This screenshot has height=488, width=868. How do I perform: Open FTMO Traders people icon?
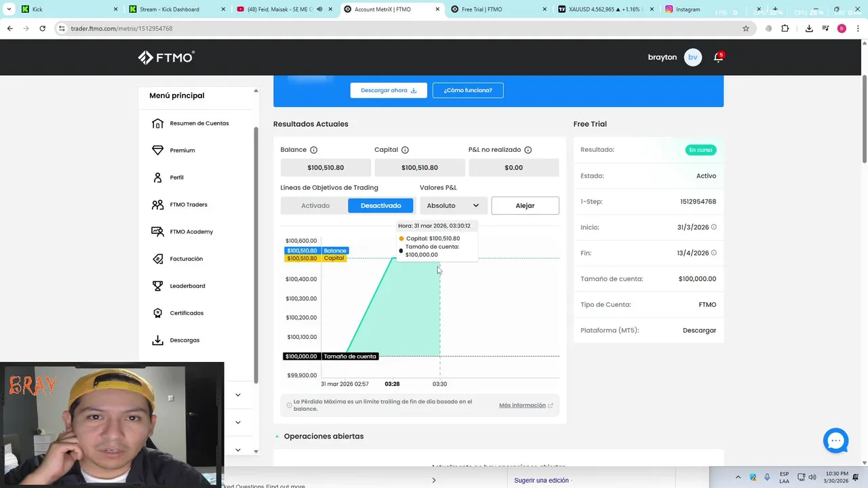coord(157,205)
